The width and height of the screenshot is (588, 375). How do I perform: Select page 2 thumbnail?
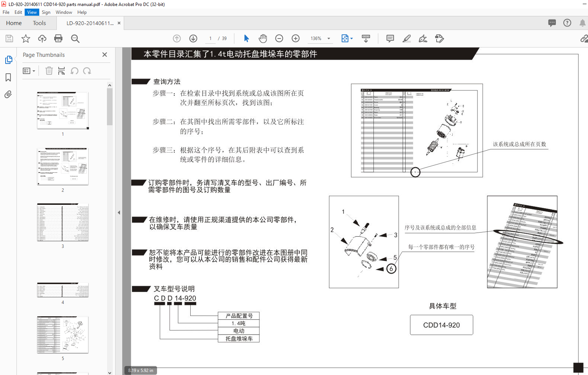click(63, 166)
